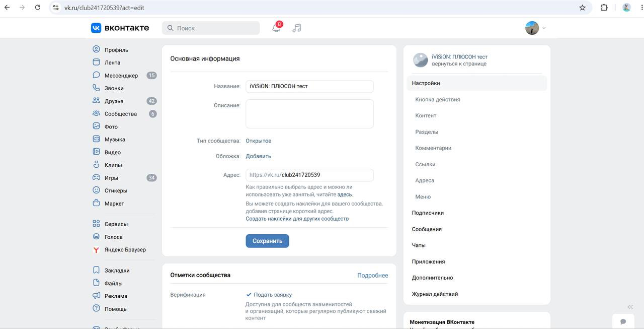
Task: Open the Закладки bookmark icon
Action: 96,270
